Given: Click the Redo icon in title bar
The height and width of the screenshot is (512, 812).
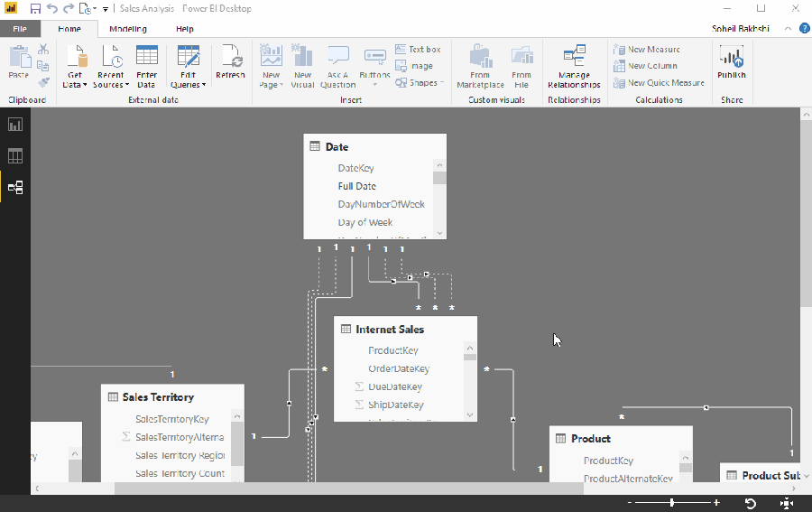Looking at the screenshot, I should click(x=69, y=9).
